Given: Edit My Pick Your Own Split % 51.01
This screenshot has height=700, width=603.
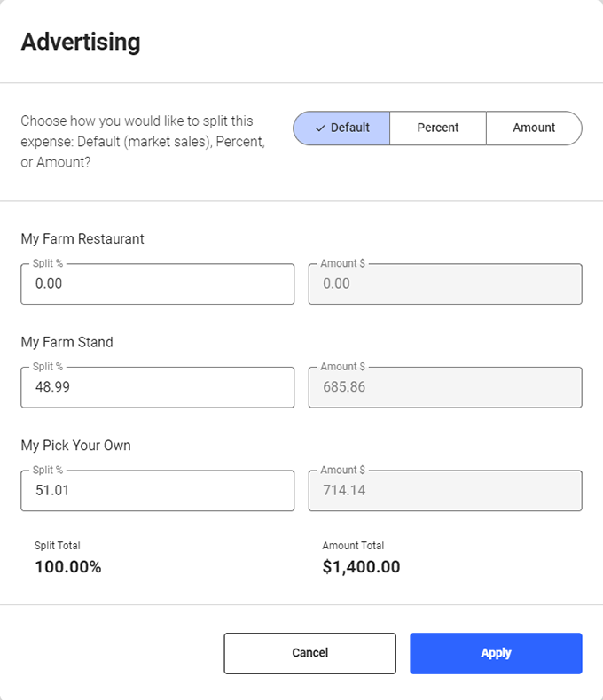Looking at the screenshot, I should [157, 491].
